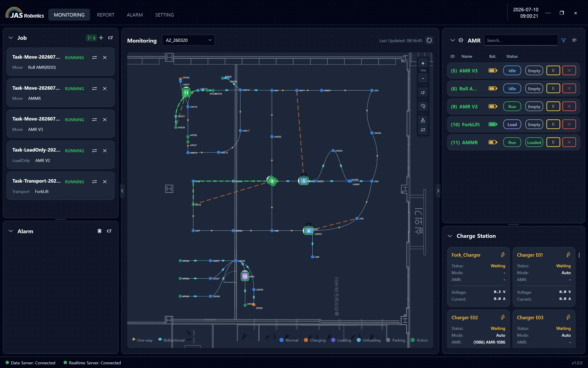Zoom out the map view
The image size is (588, 368).
423,78
